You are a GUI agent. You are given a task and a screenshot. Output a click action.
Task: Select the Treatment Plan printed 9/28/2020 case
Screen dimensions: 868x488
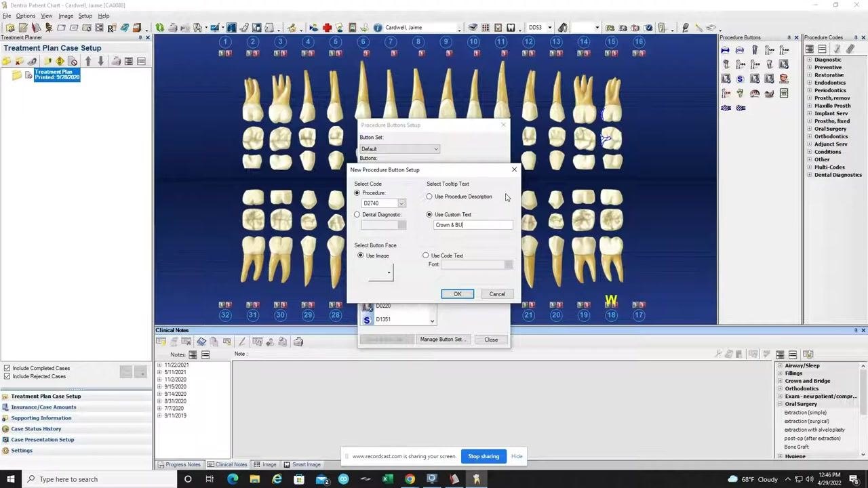click(x=57, y=75)
